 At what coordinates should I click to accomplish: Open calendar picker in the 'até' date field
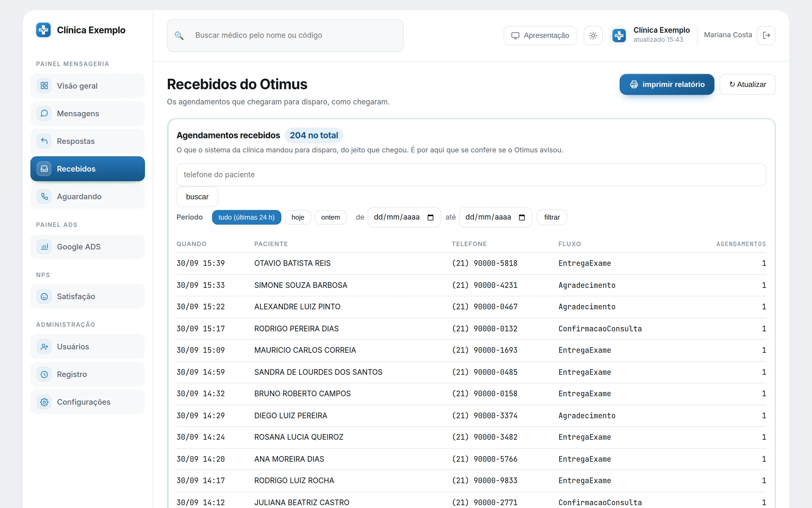coord(522,217)
